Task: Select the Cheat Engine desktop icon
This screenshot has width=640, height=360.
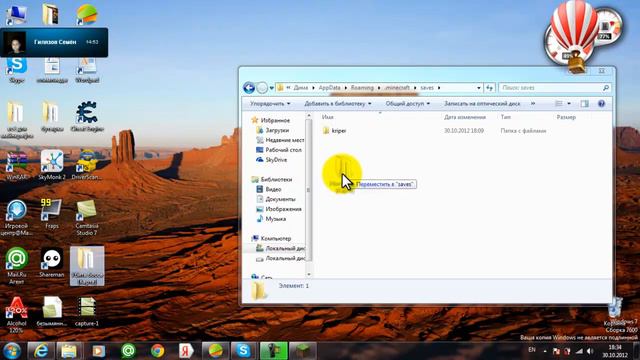Action: 87,117
